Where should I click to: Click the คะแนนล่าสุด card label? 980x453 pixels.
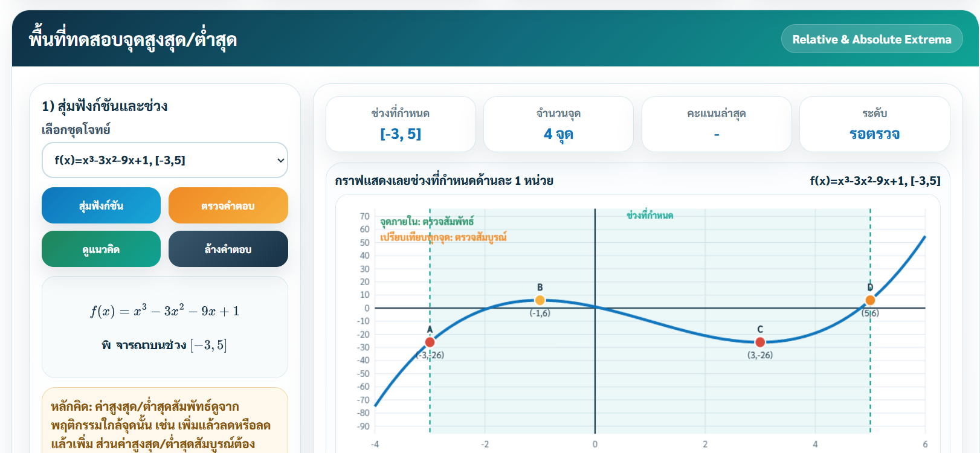point(717,114)
